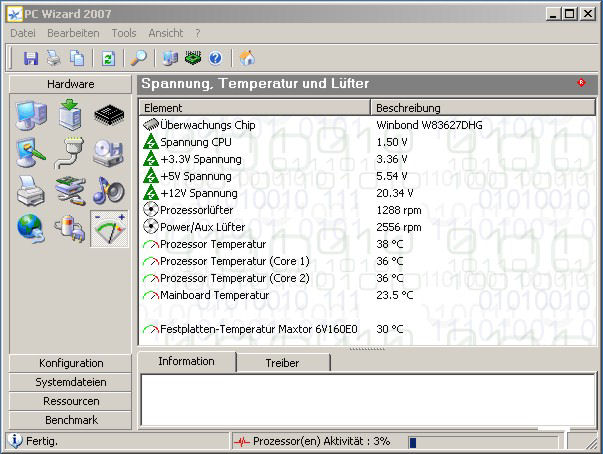Open the ? help menu

tap(198, 33)
